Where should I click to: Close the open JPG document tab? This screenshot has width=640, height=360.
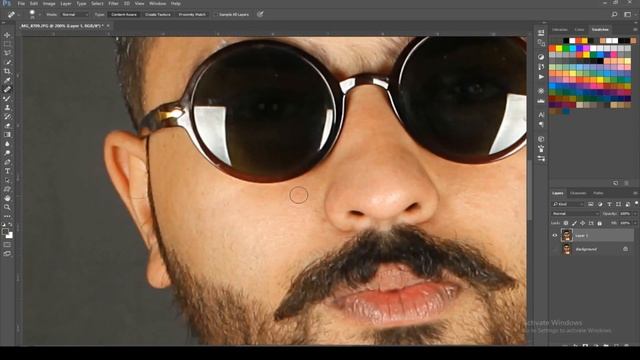[108, 26]
